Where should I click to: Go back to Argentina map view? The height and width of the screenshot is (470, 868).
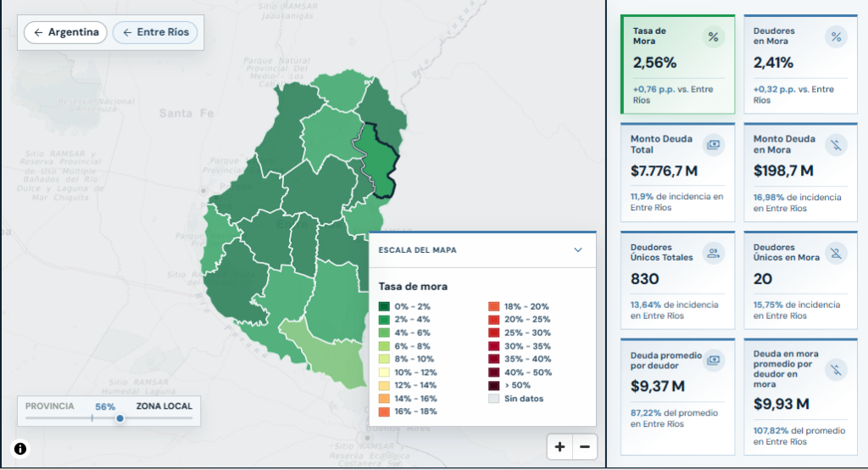pyautogui.click(x=65, y=32)
